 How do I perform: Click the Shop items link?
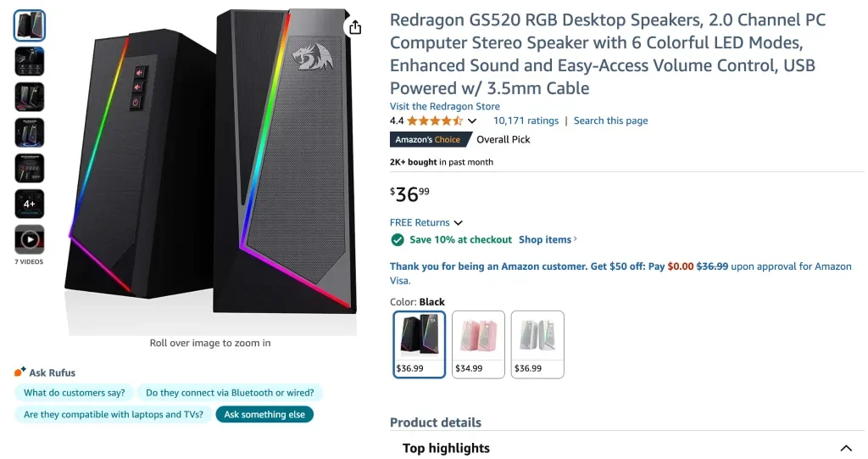click(548, 240)
